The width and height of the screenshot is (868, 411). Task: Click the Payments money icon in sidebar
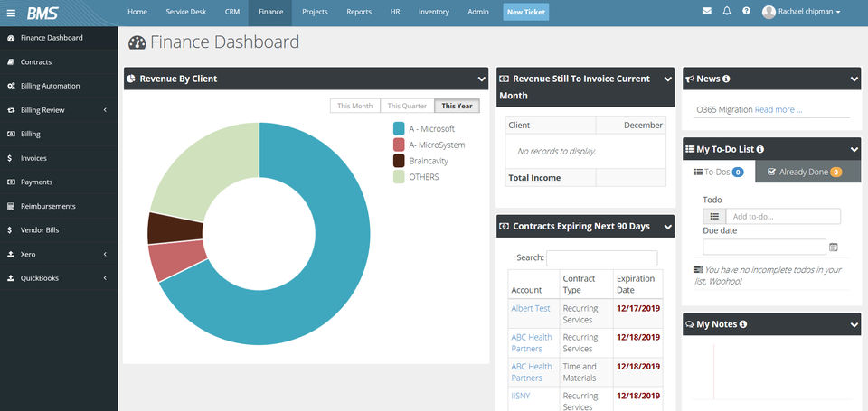(11, 182)
